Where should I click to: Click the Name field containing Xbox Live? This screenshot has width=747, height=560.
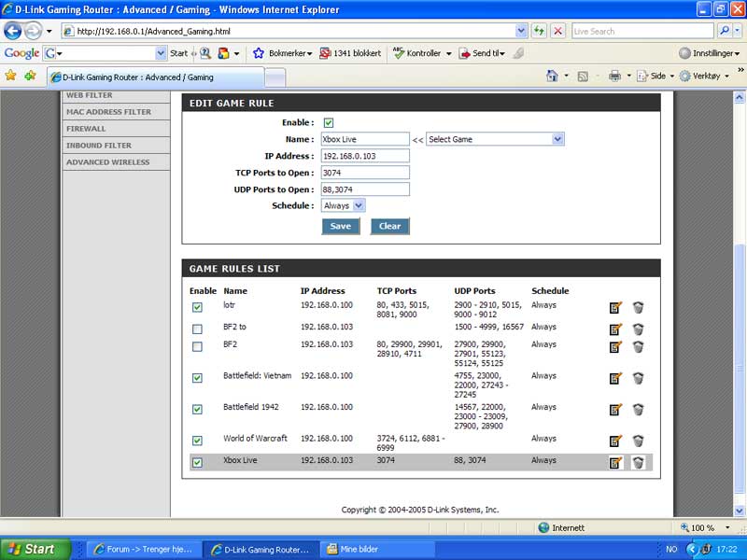pyautogui.click(x=365, y=139)
